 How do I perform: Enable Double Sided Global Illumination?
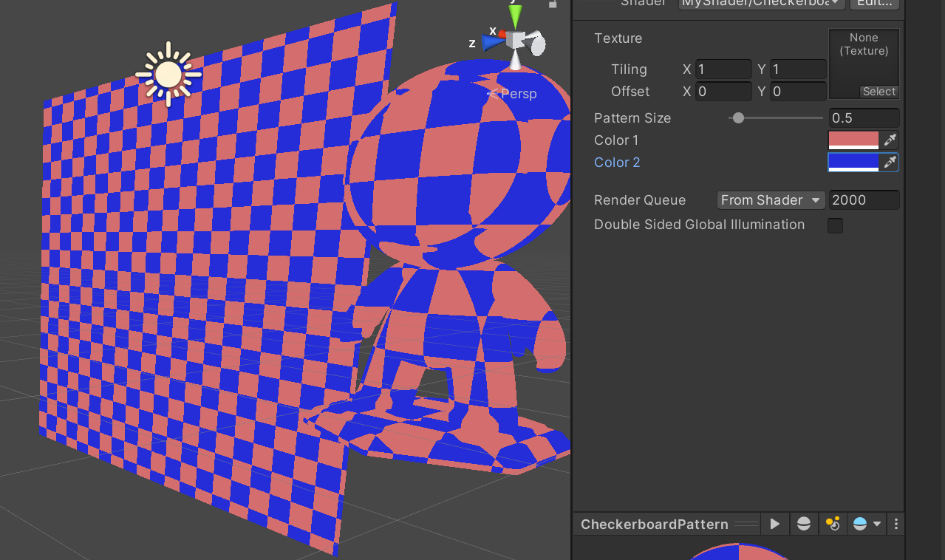pos(835,225)
